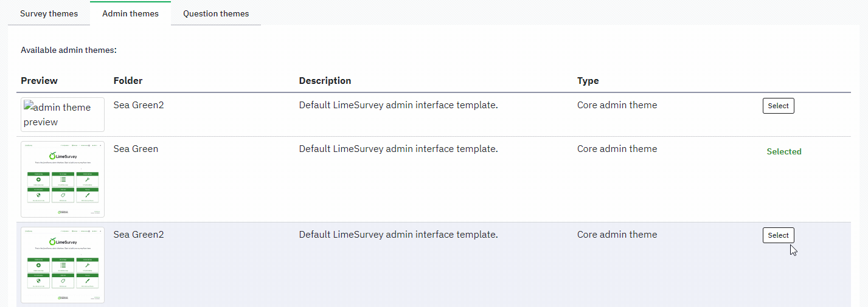Click the Sea Green folder name

(136, 149)
